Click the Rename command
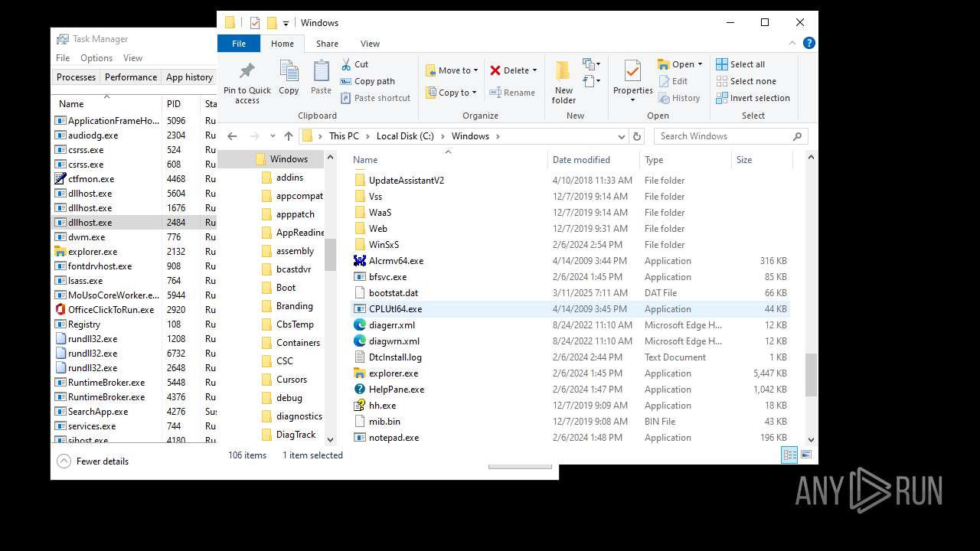Image resolution: width=980 pixels, height=551 pixels. (x=512, y=93)
